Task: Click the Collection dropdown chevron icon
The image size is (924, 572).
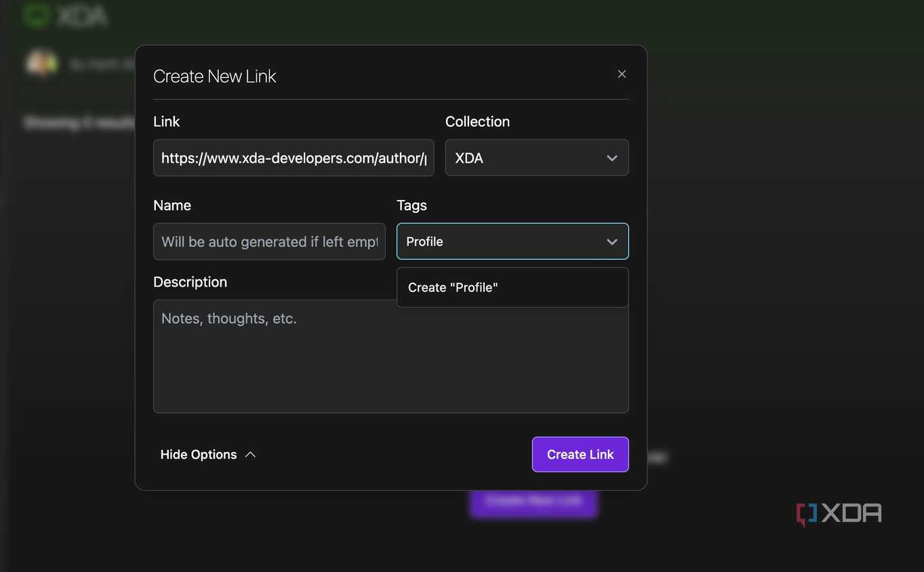Action: pyautogui.click(x=612, y=158)
